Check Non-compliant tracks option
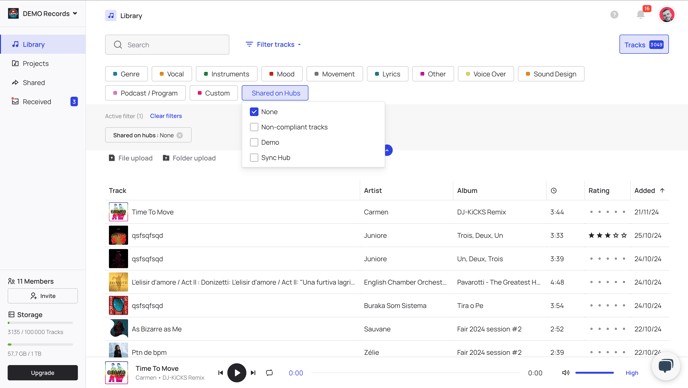Viewport: 688px width, 388px height. point(254,127)
